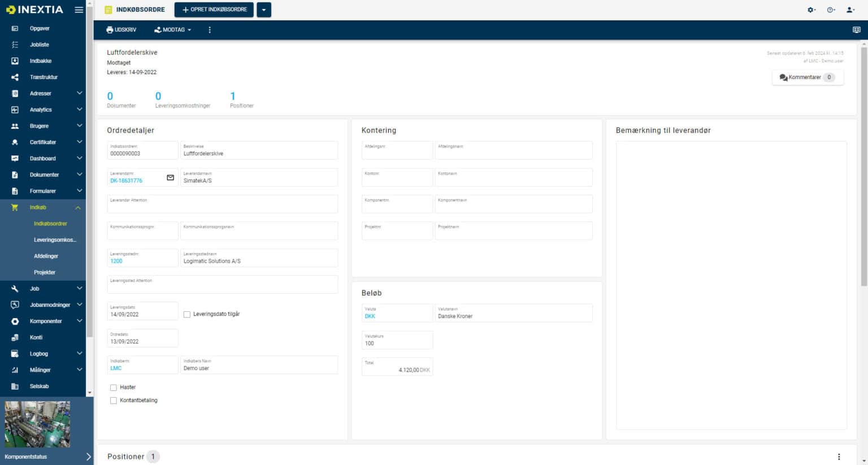Open buyer link LMC
868x465 pixels.
[x=116, y=368]
